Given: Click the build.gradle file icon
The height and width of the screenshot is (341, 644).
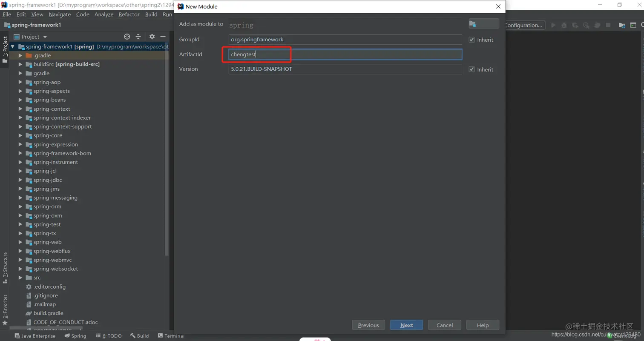Looking at the screenshot, I should pyautogui.click(x=29, y=313).
